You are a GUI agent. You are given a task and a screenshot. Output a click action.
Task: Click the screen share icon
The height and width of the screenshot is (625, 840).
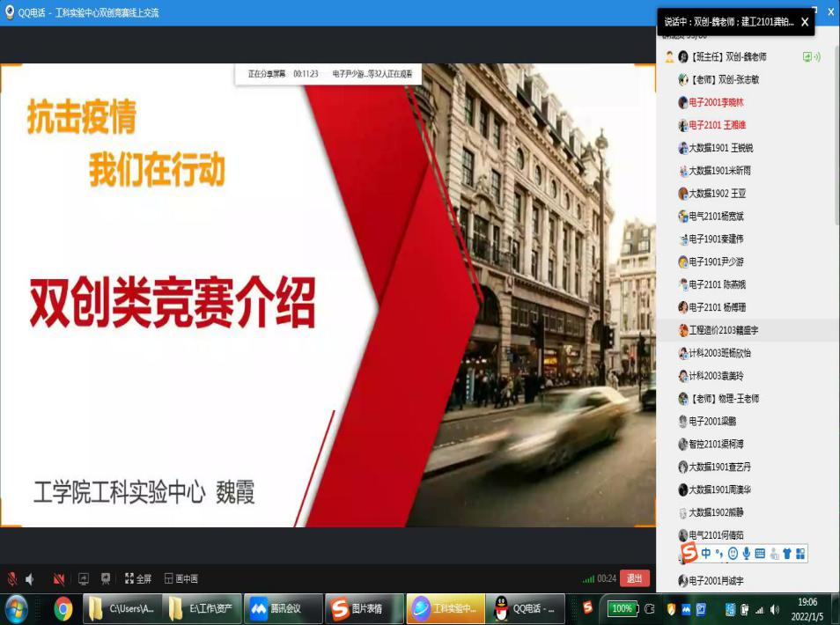click(x=84, y=578)
